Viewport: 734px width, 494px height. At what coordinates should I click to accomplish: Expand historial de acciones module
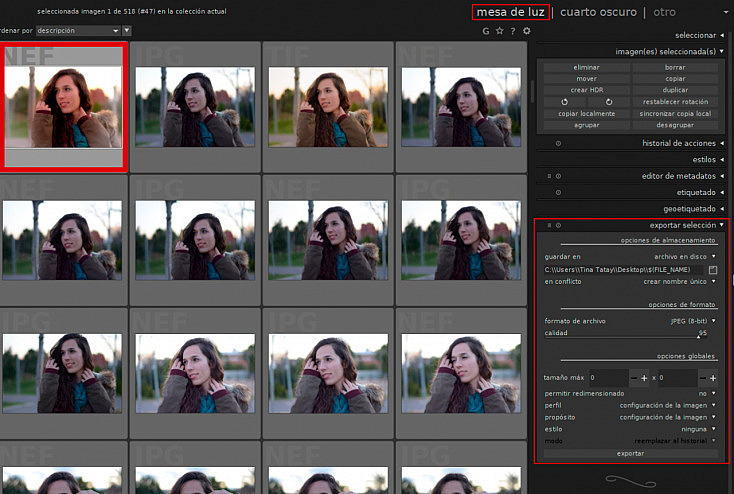(683, 143)
